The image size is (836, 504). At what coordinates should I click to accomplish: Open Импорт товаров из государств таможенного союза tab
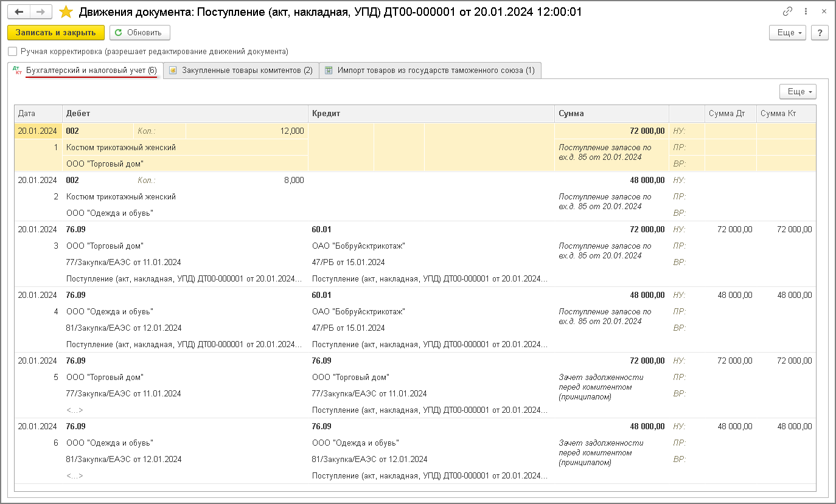pos(430,71)
